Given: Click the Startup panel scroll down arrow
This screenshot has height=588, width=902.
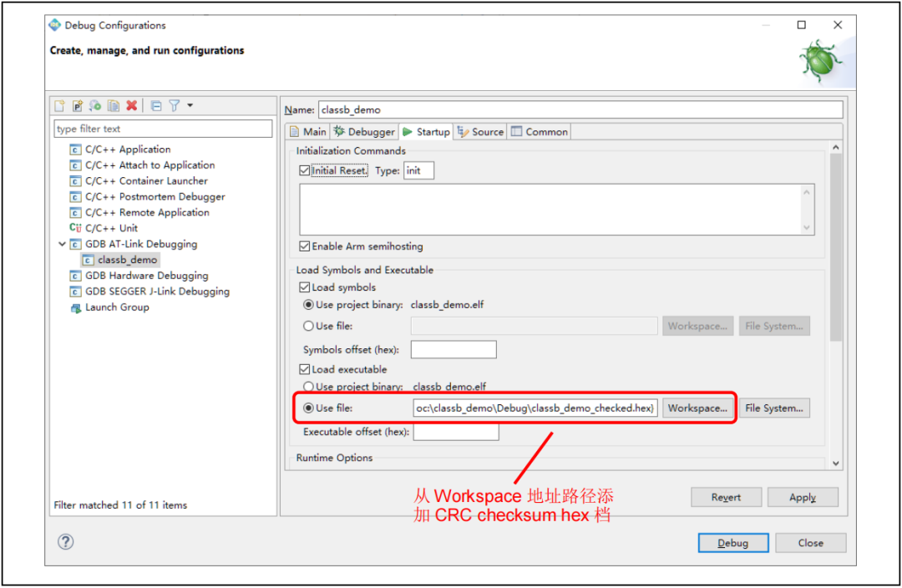Looking at the screenshot, I should pyautogui.click(x=836, y=464).
